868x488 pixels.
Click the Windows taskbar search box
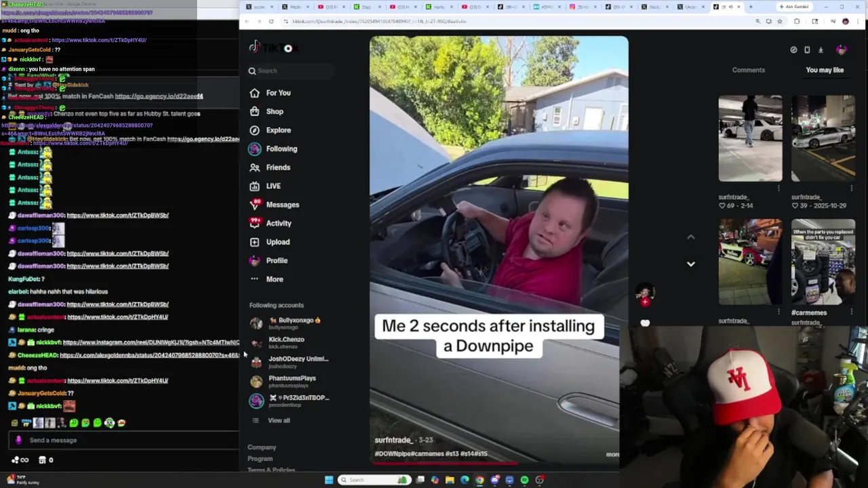(374, 480)
